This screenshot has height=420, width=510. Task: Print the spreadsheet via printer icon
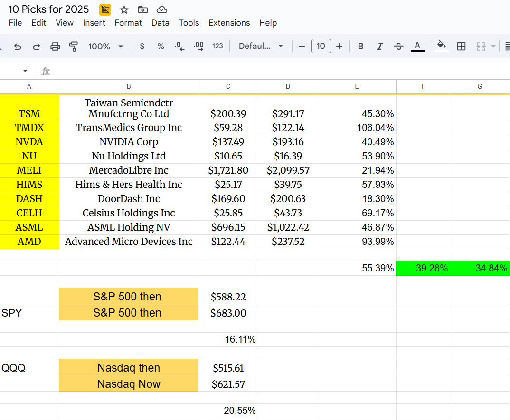point(55,47)
